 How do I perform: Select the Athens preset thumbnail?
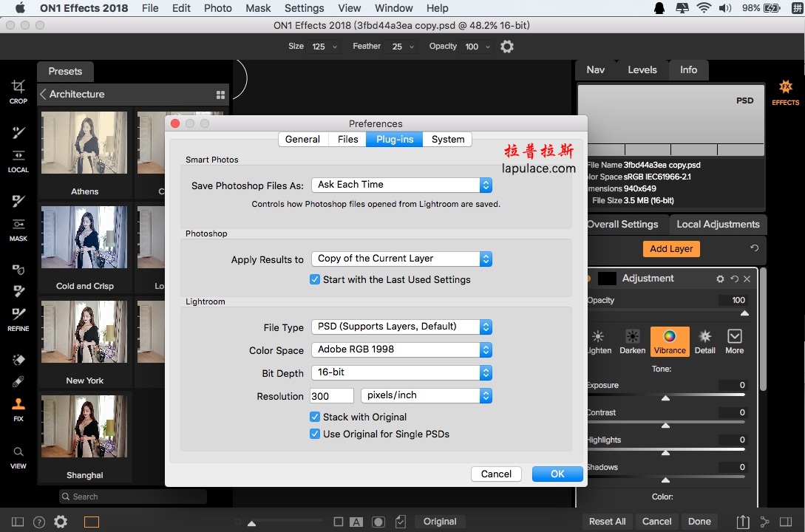[x=84, y=143]
